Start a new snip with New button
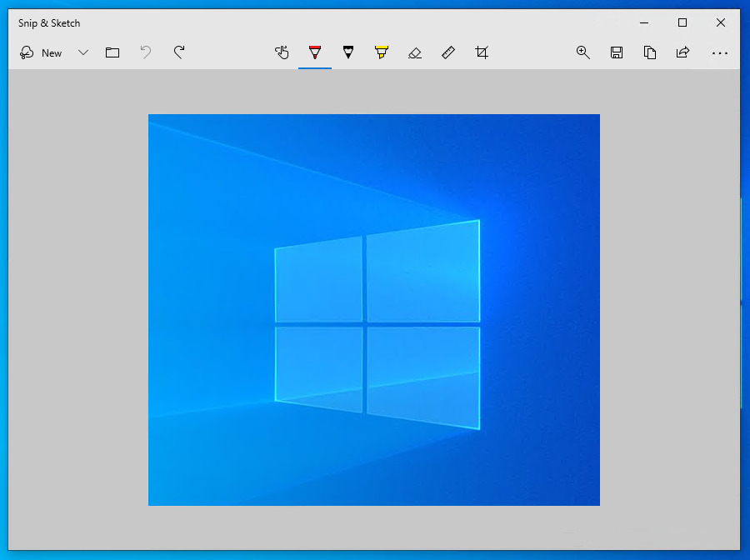The width and height of the screenshot is (750, 560). pos(41,52)
